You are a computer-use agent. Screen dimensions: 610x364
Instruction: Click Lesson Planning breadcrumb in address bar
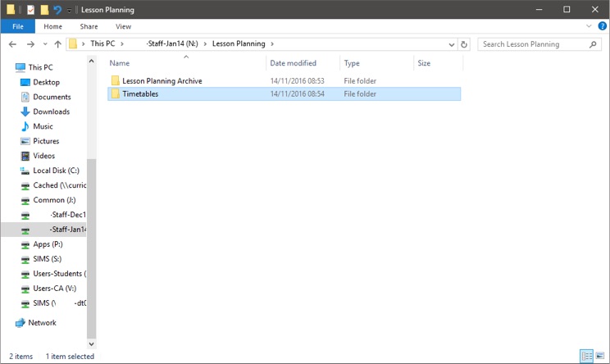239,43
